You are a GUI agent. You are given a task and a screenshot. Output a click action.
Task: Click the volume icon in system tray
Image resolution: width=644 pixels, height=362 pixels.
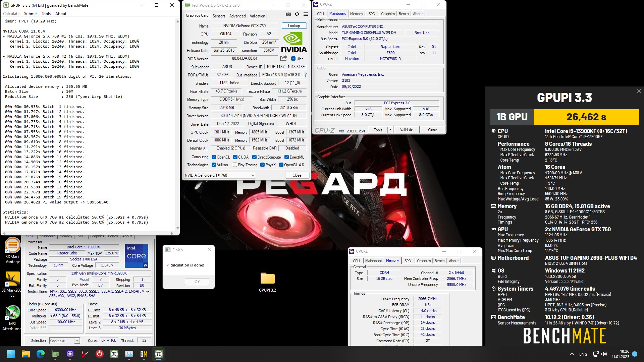pos(604,354)
